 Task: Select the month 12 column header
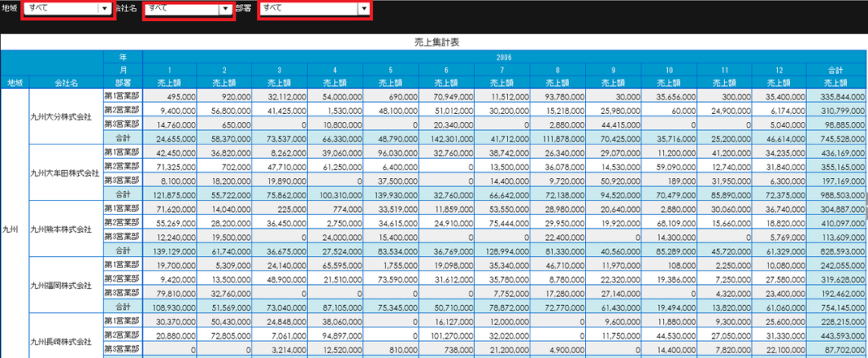778,70
